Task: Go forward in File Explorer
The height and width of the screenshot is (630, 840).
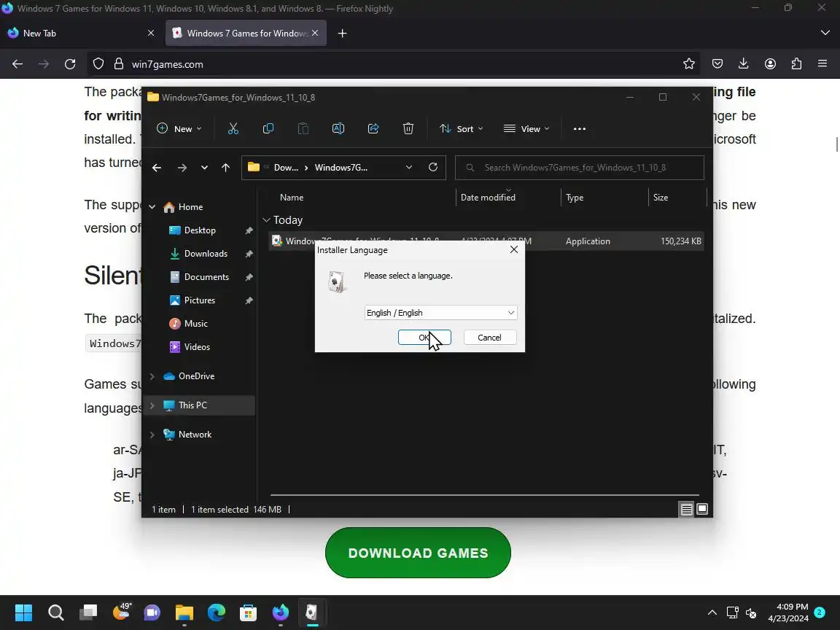Action: (x=182, y=168)
